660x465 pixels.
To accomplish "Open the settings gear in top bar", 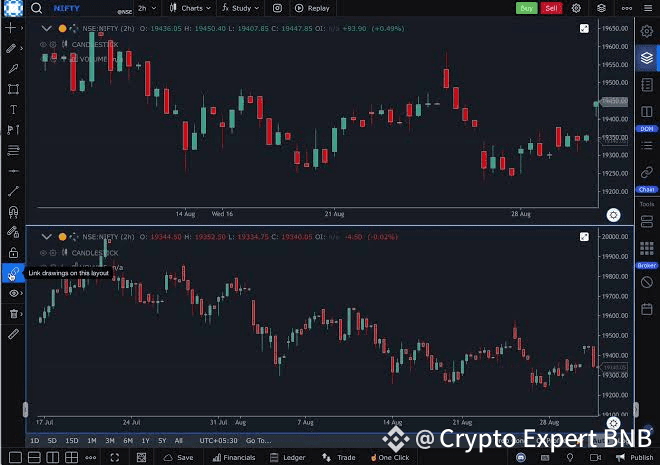I will 576,8.
